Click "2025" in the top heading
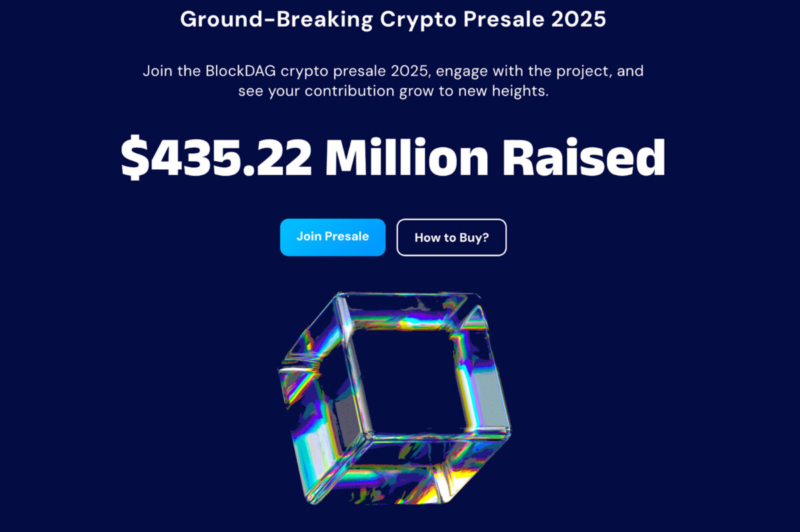 coord(581,19)
